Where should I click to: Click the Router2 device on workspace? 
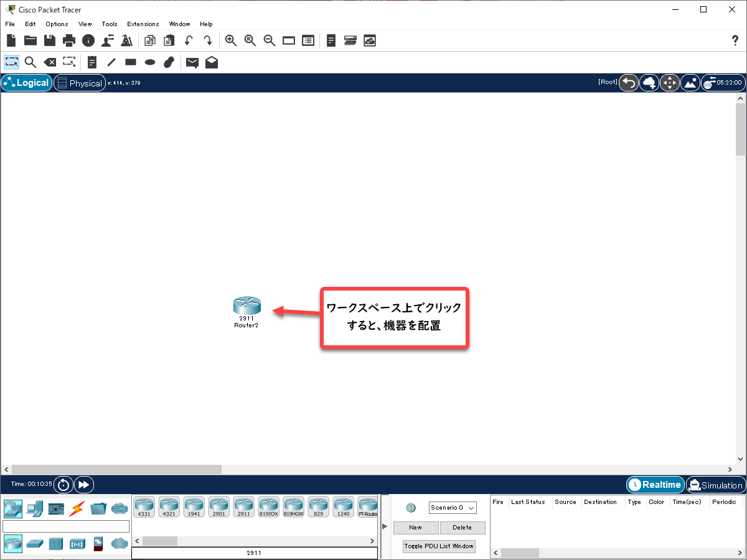click(247, 306)
